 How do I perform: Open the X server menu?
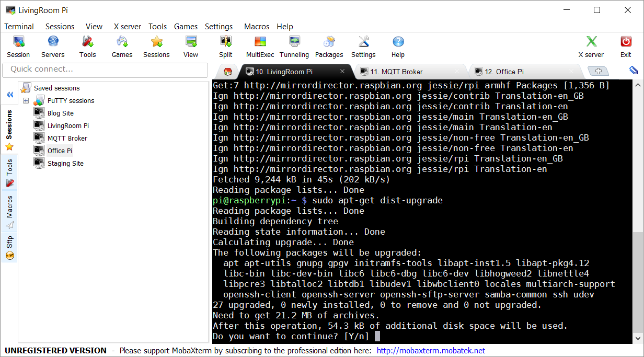pyautogui.click(x=128, y=27)
